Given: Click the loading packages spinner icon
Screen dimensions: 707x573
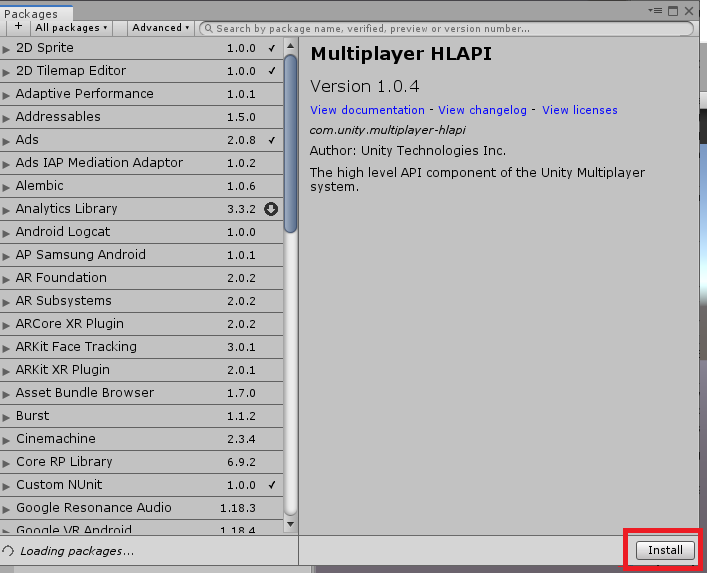Looking at the screenshot, I should click(8, 551).
